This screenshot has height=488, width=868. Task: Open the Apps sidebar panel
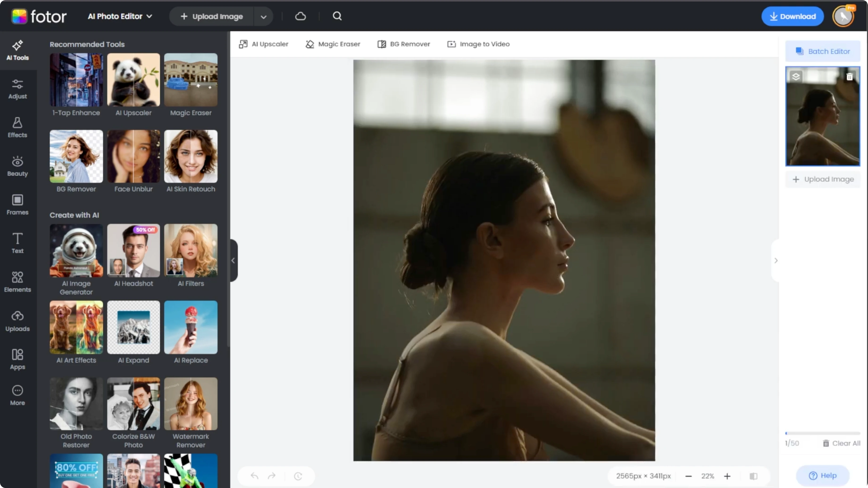pyautogui.click(x=17, y=359)
